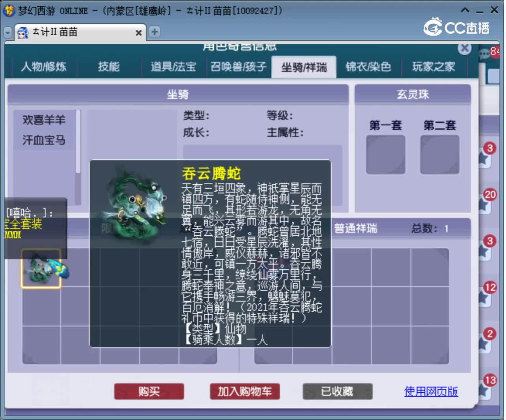Close the character info panel with the round X
Image resolution: width=506 pixels, height=420 pixels.
click(465, 48)
